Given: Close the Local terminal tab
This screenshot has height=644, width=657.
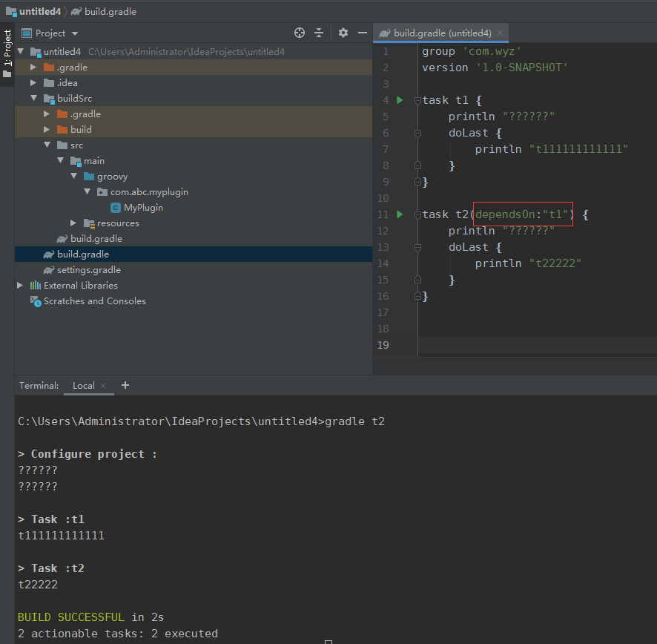Looking at the screenshot, I should tap(103, 386).
